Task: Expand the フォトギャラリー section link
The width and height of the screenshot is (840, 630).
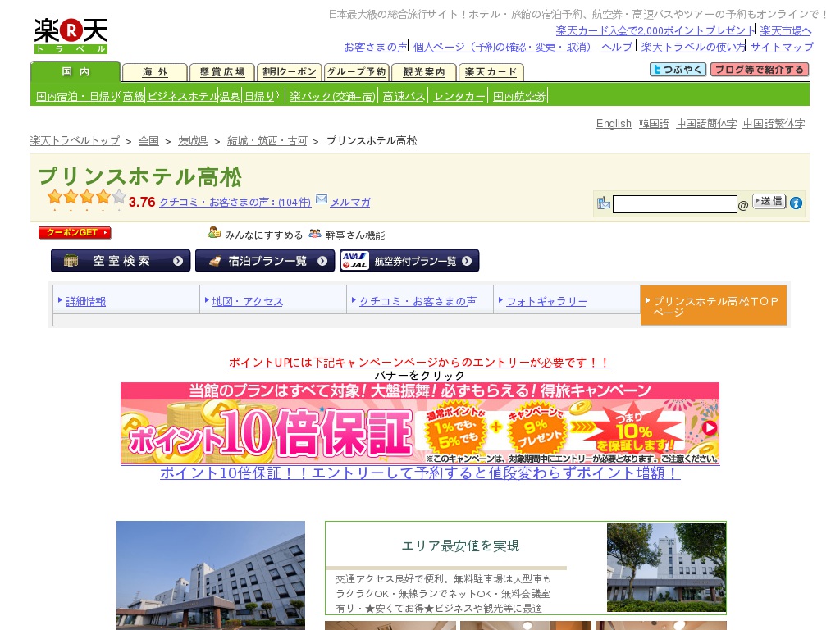Action: [546, 301]
